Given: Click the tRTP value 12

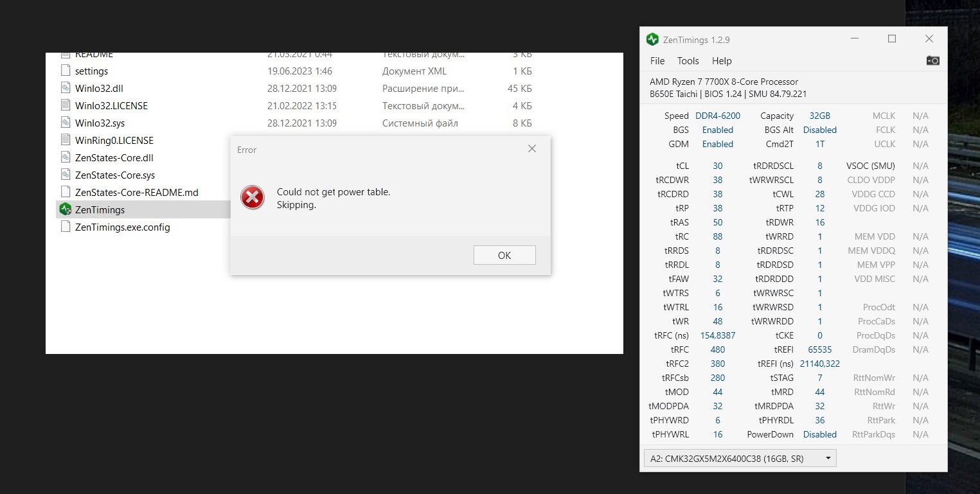Looking at the screenshot, I should [820, 208].
